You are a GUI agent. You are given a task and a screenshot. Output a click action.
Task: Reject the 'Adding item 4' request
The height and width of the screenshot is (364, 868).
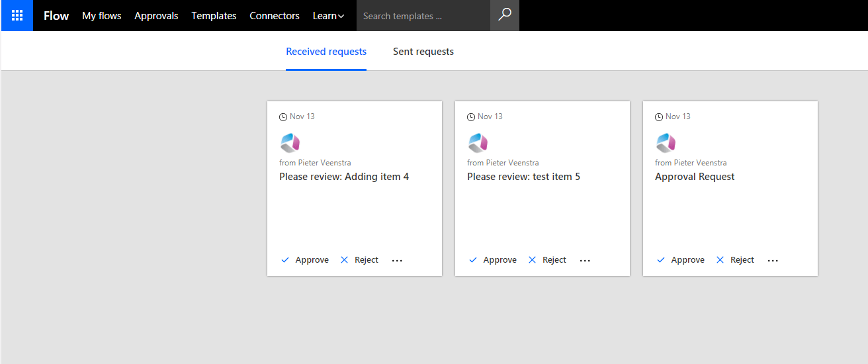pos(359,260)
